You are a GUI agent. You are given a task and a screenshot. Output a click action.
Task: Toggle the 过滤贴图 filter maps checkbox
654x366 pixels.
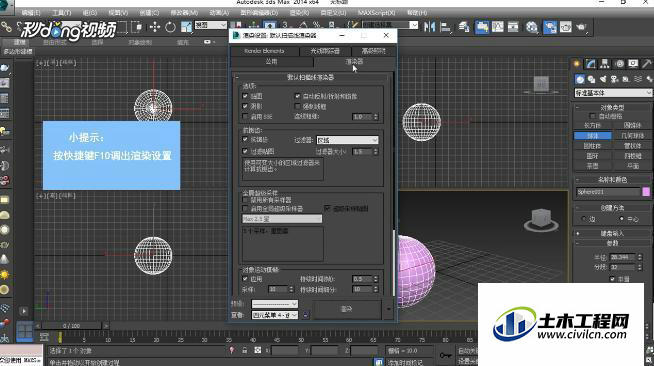[245, 151]
